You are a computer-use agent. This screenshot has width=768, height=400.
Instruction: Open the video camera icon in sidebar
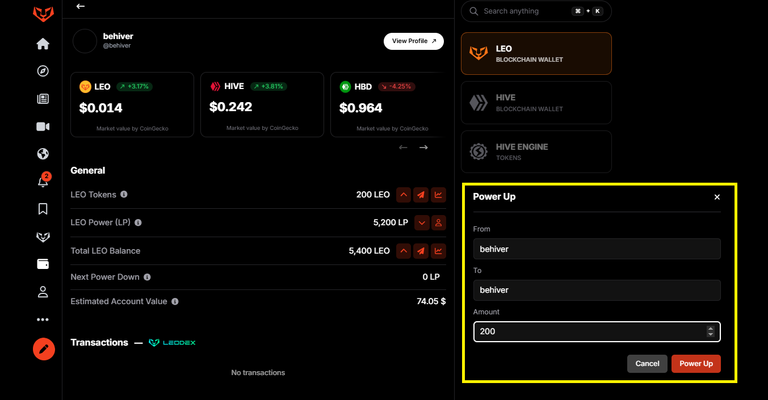(43, 126)
